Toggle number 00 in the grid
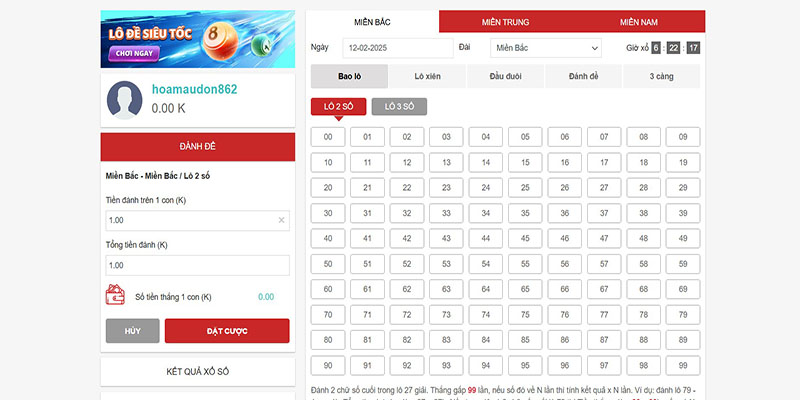800x400 pixels. point(328,137)
